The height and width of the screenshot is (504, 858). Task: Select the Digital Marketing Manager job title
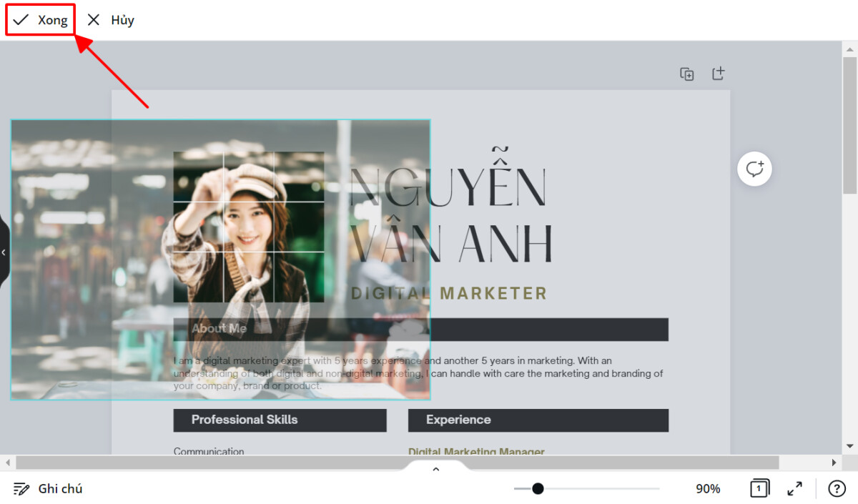476,451
